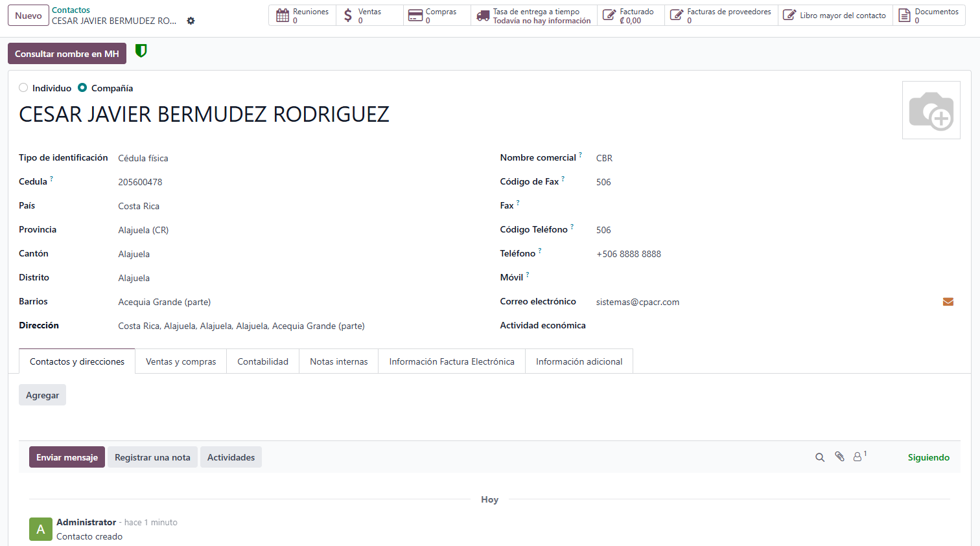Click the orange email envelope icon
Viewport: 980px width, 546px height.
click(948, 302)
